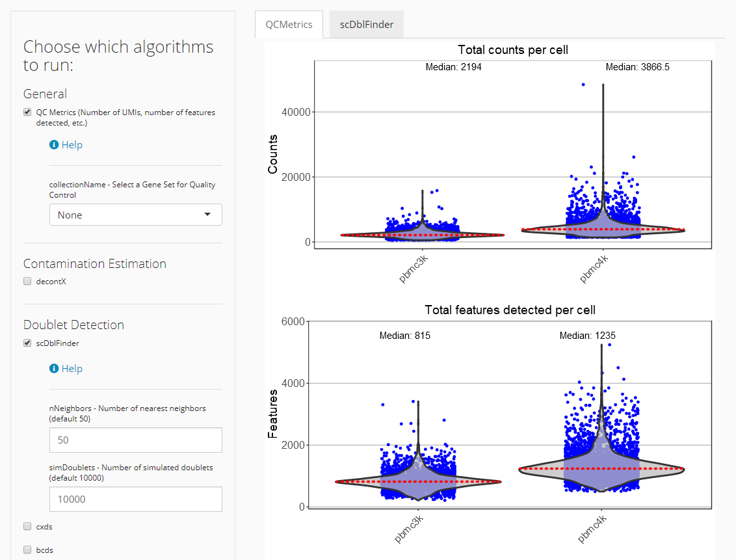Click the pbmc3k violin in Total features plot
This screenshot has width=736, height=560.
(418, 481)
